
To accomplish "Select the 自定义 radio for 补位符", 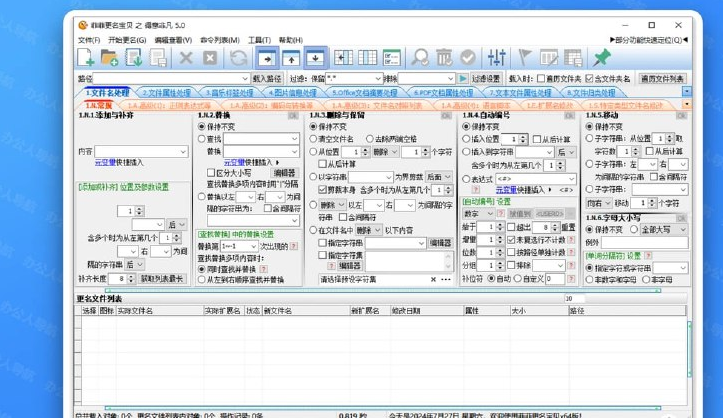I will [518, 279].
